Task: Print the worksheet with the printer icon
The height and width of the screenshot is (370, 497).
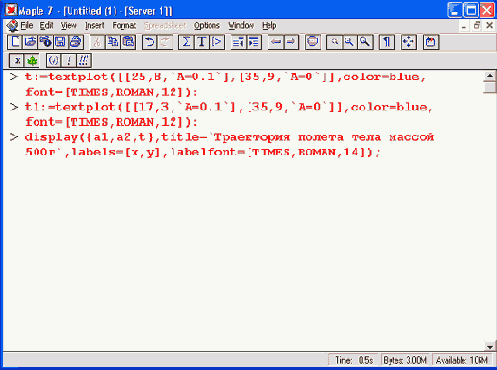Action: 76,42
